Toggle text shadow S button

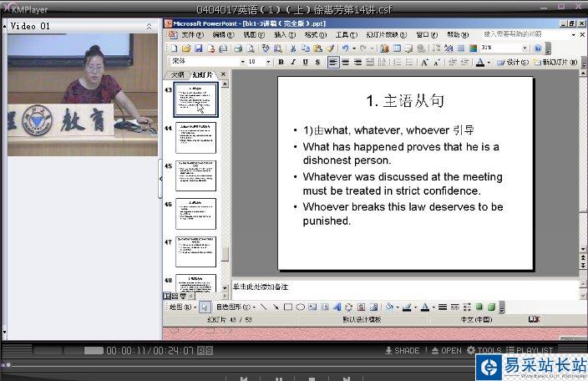(x=317, y=62)
